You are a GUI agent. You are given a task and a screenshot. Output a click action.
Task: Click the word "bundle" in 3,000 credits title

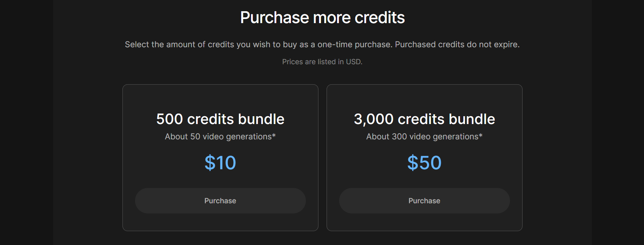tap(472, 119)
